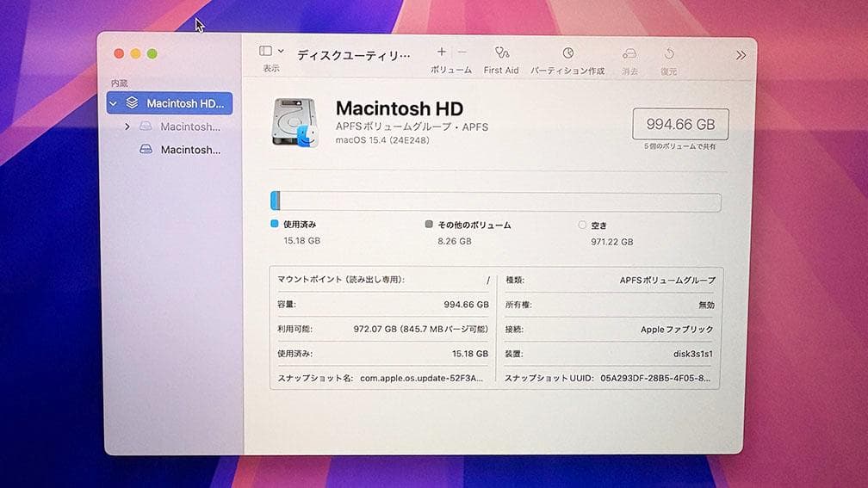Select the dimmed Macintosh volume in sidebar
The height and width of the screenshot is (488, 868).
click(189, 127)
